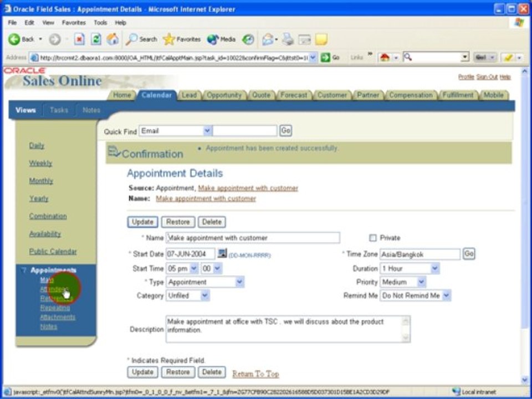Click the Refresh page icon
Image resolution: width=532 pixels, height=399 pixels.
tap(96, 39)
